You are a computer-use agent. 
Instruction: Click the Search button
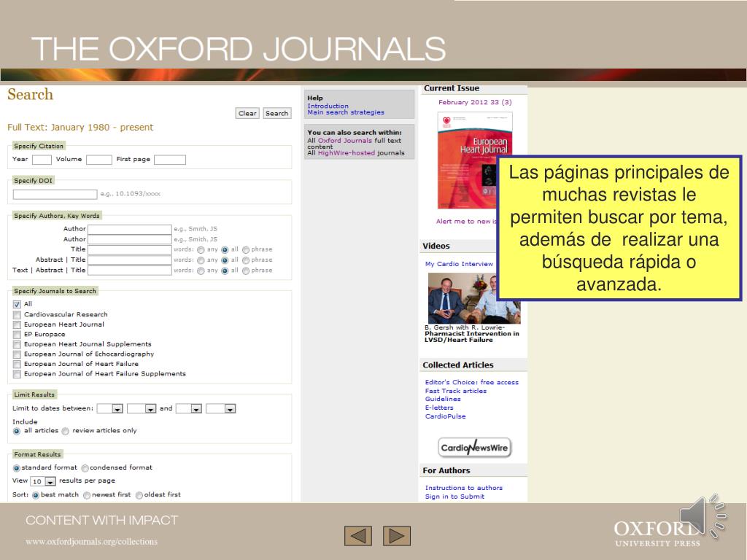[x=276, y=113]
